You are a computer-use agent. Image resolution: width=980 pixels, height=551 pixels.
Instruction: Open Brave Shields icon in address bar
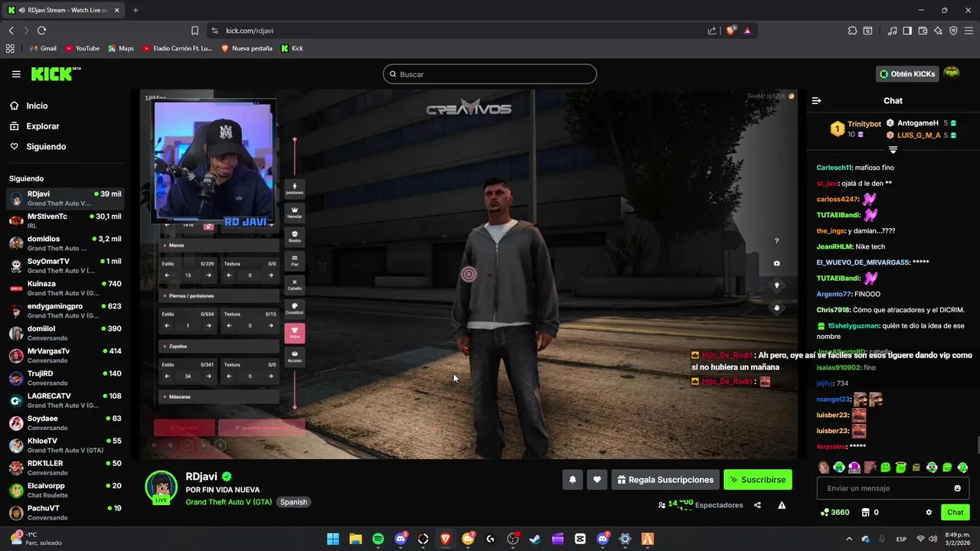click(730, 31)
